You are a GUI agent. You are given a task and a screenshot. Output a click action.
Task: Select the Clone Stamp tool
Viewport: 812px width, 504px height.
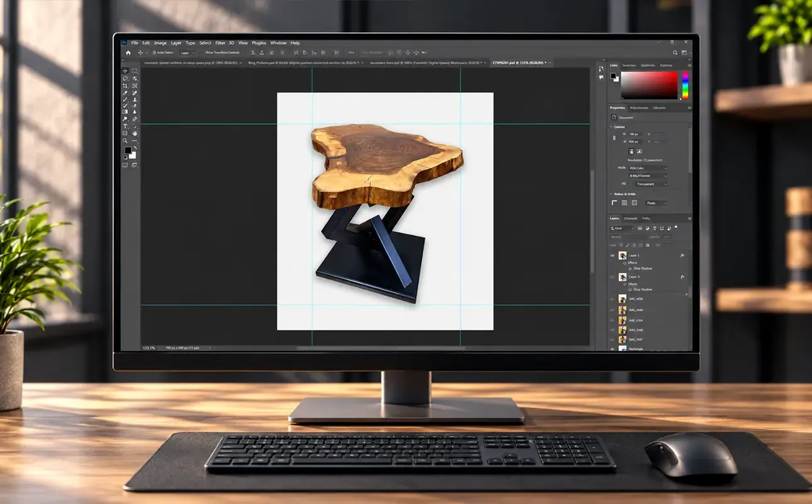click(135, 100)
